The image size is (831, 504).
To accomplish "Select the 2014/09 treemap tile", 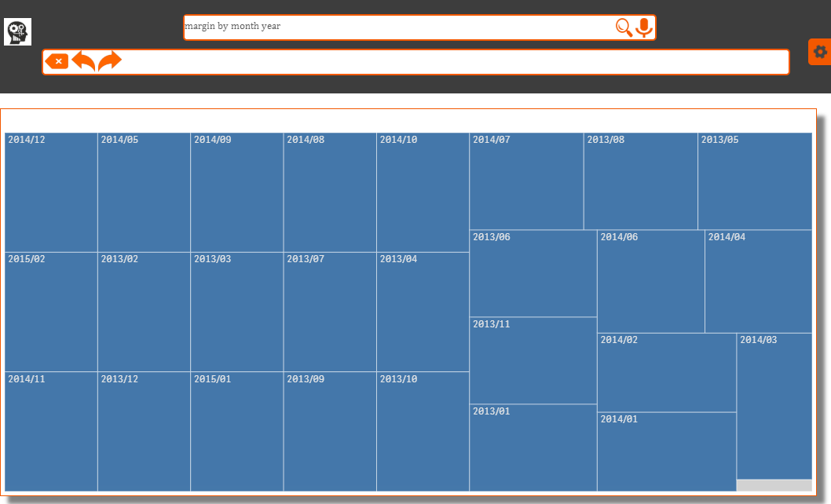I will click(x=237, y=192).
